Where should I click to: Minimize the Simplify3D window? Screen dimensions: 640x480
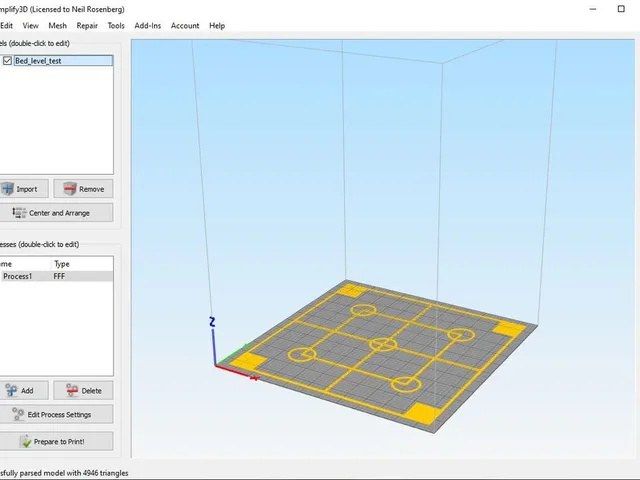593,9
